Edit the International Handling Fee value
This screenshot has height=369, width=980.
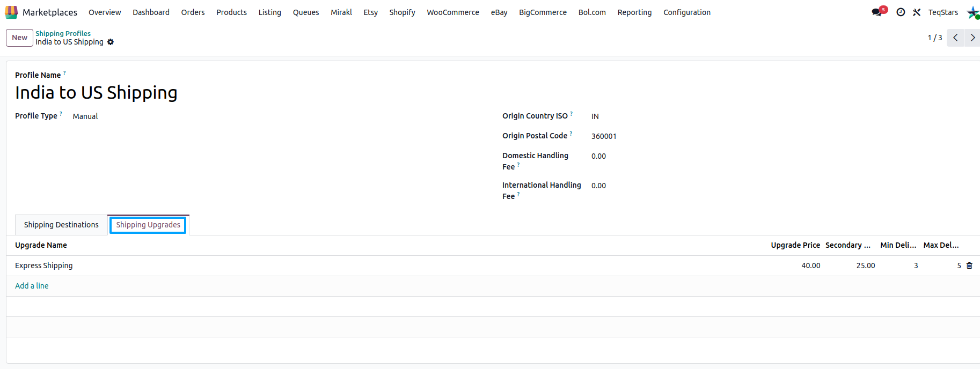pyautogui.click(x=598, y=186)
